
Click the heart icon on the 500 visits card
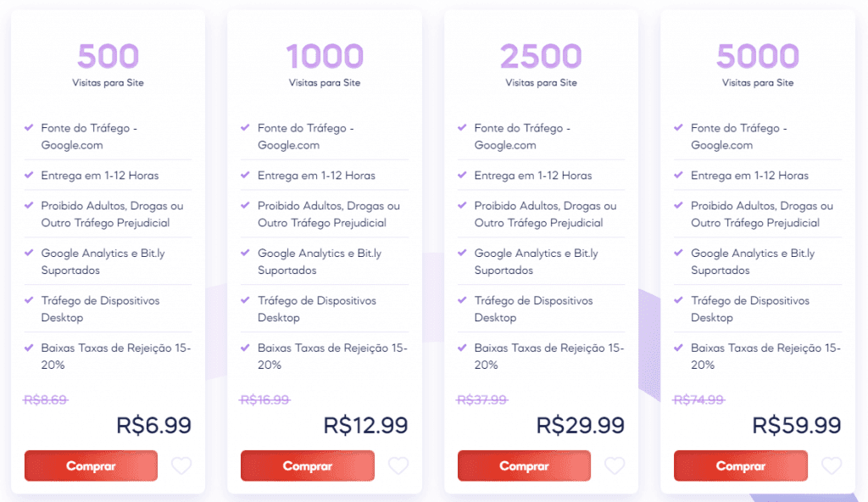[x=181, y=466]
